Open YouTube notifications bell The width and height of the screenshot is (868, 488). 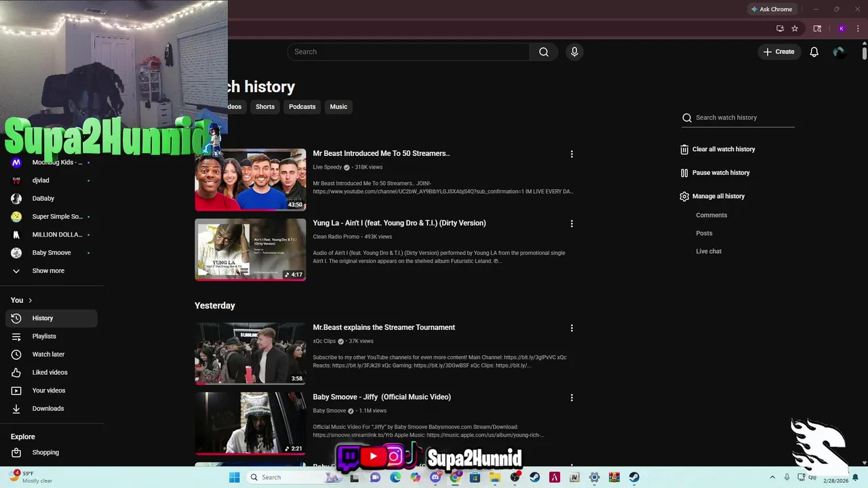pos(814,52)
